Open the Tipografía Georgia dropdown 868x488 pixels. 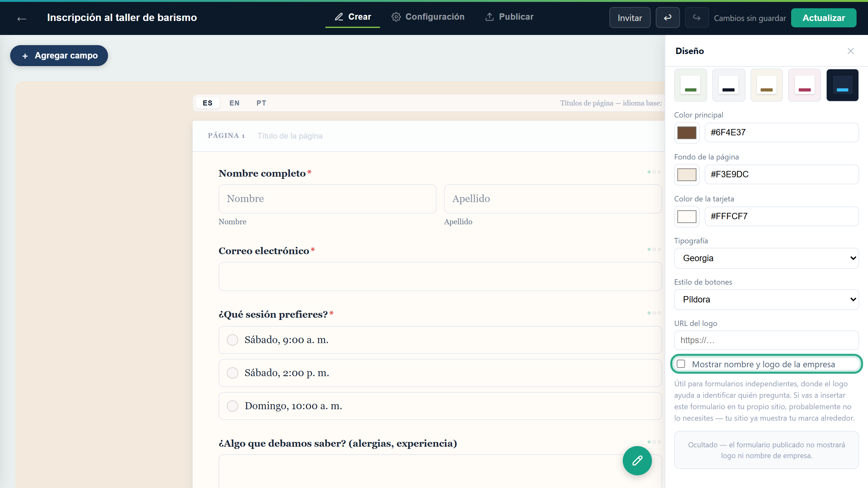click(x=766, y=258)
